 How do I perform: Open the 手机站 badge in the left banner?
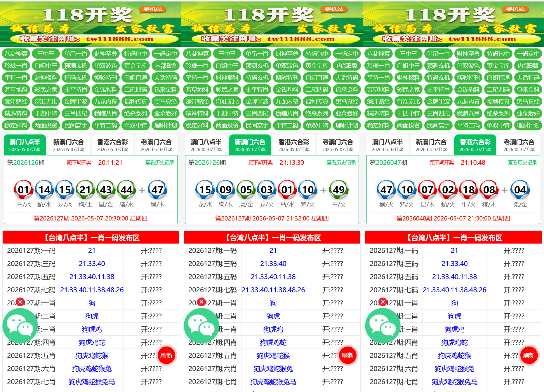pyautogui.click(x=153, y=9)
